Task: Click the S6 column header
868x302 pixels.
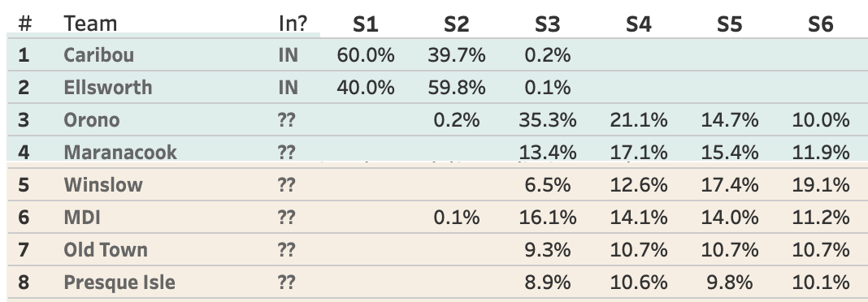Action: 820,24
